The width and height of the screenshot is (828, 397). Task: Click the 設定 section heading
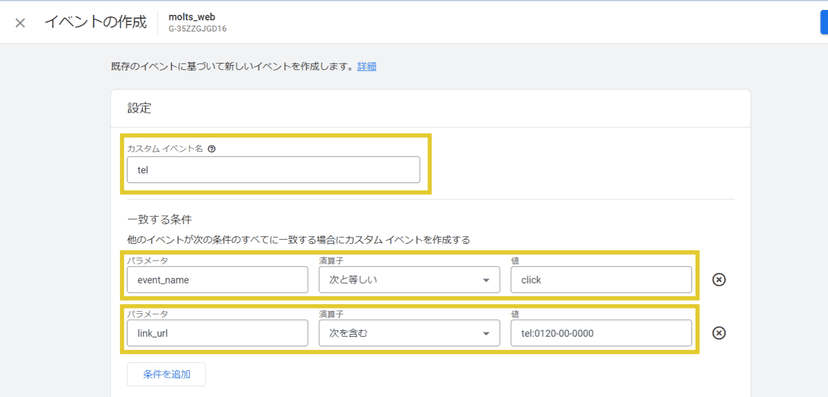139,108
